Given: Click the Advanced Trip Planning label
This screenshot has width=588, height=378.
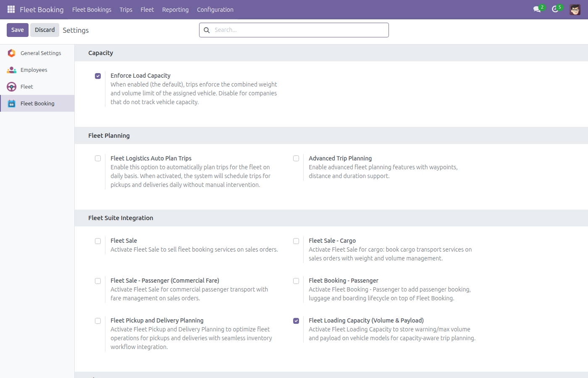Looking at the screenshot, I should click(x=340, y=158).
